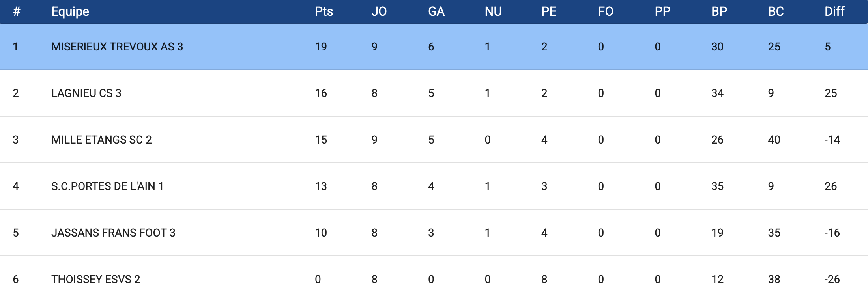Open team MISERIEUX TREVOUX AS 3
The height and width of the screenshot is (302, 868).
pyautogui.click(x=117, y=47)
